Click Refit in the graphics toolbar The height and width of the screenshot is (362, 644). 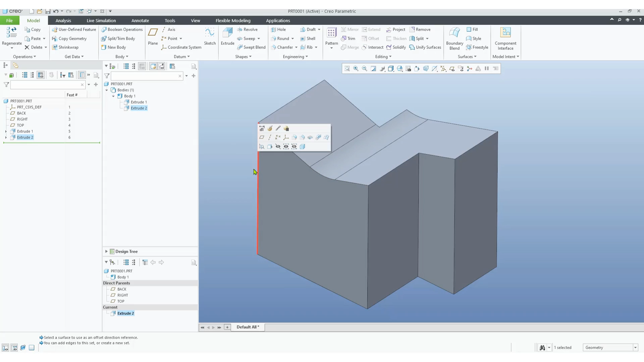coord(347,69)
